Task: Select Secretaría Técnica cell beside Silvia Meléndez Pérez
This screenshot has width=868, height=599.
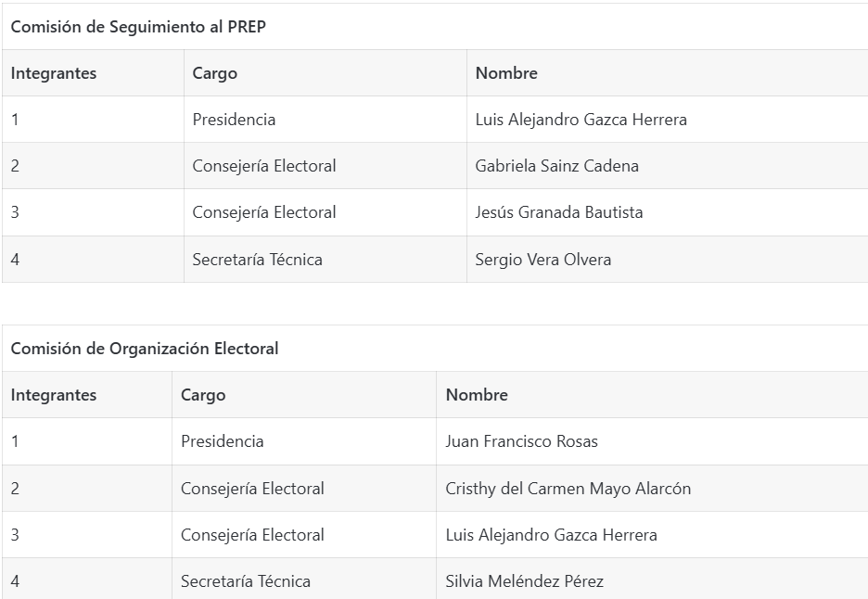Action: pyautogui.click(x=304, y=580)
